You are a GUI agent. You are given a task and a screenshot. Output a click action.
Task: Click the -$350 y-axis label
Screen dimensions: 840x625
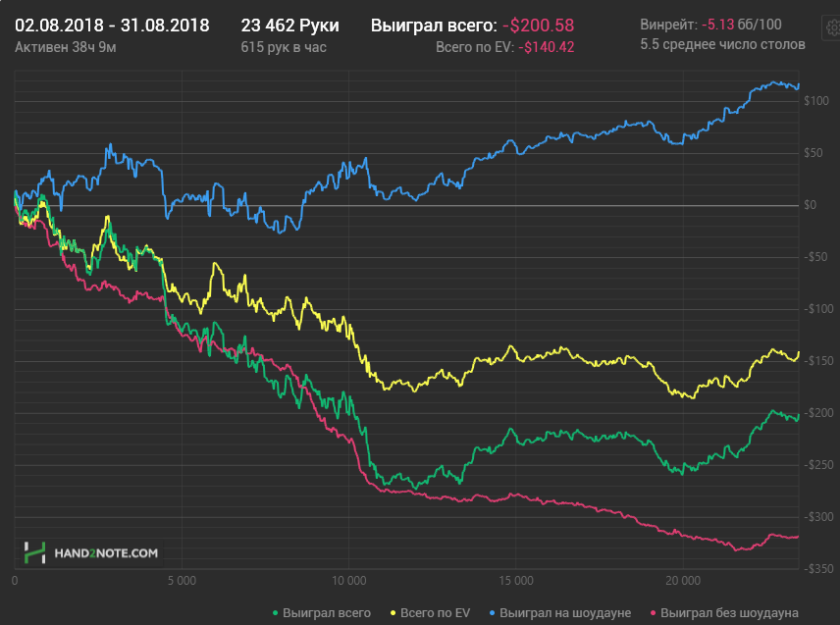click(x=818, y=568)
